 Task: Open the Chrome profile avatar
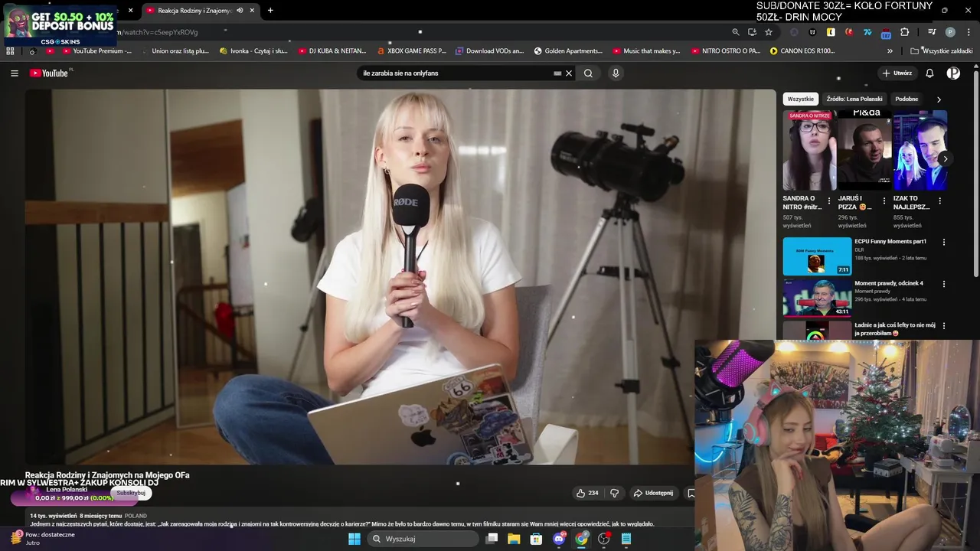(x=950, y=32)
